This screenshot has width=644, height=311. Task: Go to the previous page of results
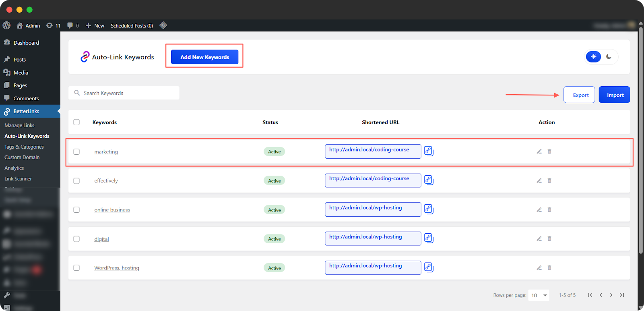601,295
